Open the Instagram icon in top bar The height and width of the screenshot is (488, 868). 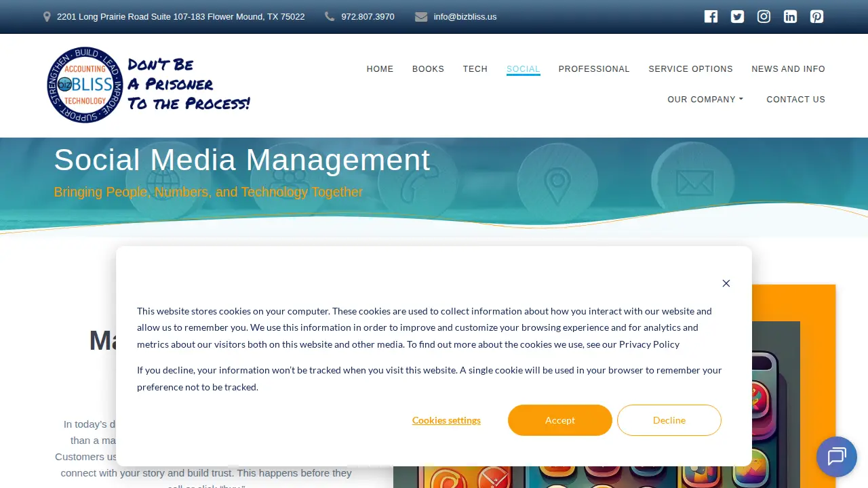[x=764, y=17]
